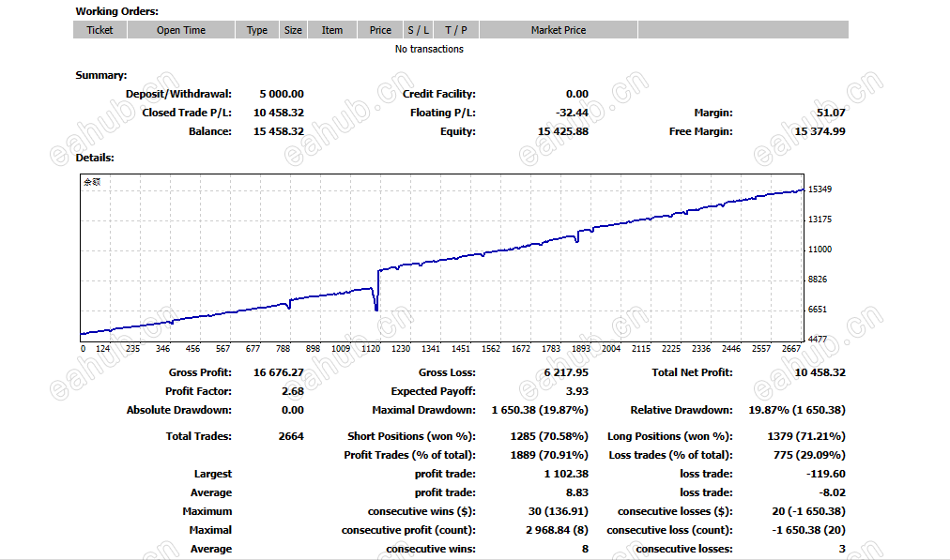Select the Gross Profit value 16 676.27
Image resolution: width=950 pixels, height=560 pixels.
click(279, 372)
